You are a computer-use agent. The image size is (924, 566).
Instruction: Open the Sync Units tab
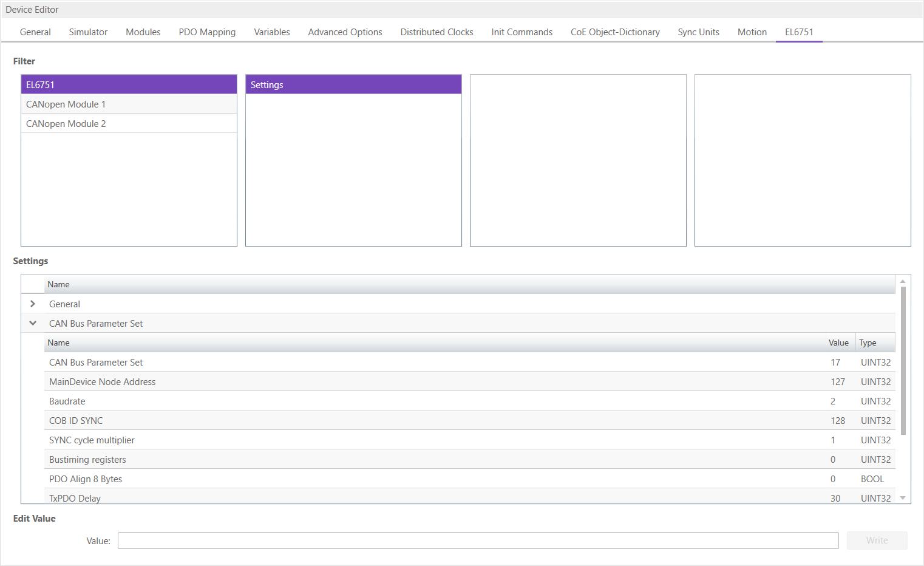698,32
